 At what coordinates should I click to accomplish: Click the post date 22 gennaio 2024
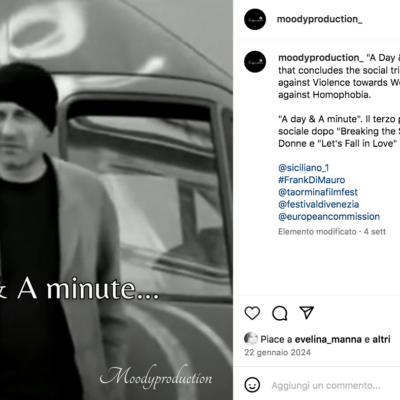click(277, 352)
